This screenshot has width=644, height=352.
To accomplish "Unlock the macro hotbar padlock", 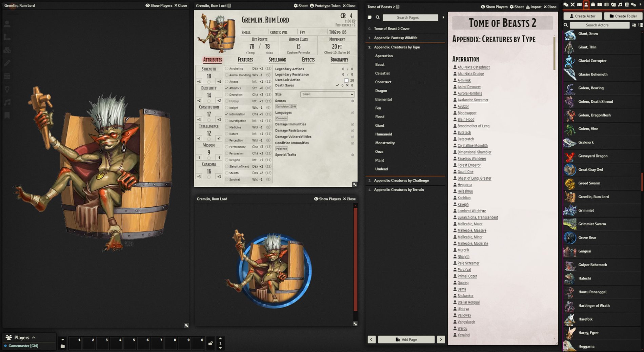I will [210, 343].
